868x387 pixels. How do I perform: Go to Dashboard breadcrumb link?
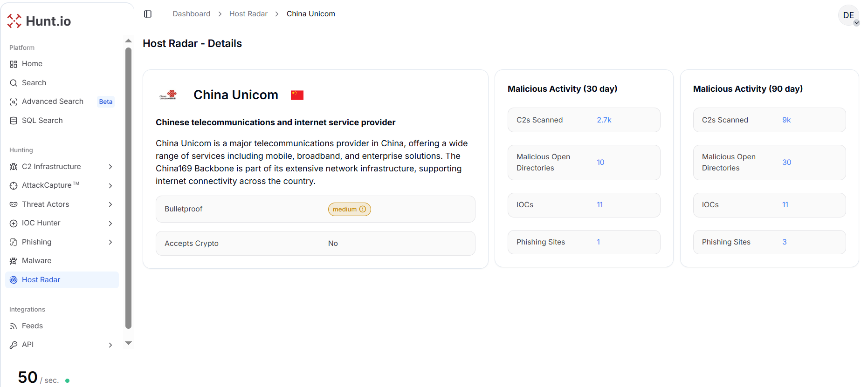click(x=191, y=14)
